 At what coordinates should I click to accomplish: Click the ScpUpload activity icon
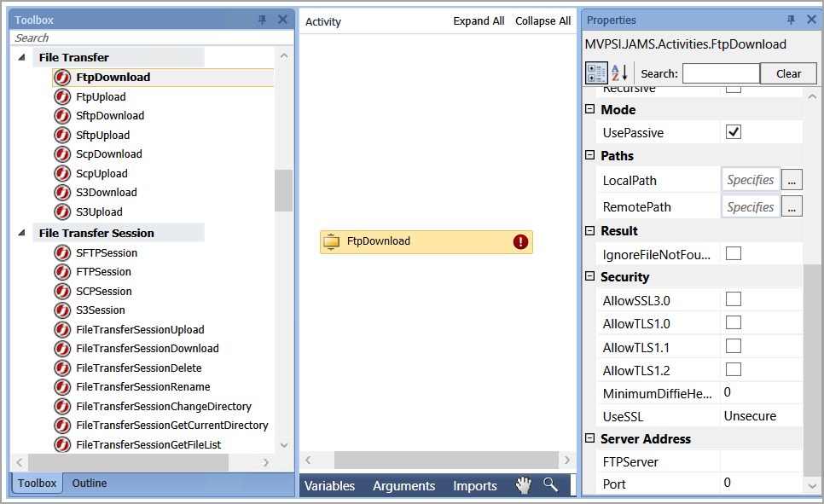click(62, 173)
